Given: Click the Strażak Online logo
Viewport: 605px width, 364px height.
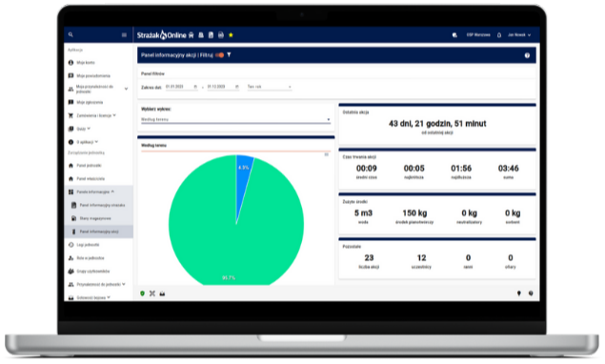Looking at the screenshot, I should (x=162, y=35).
